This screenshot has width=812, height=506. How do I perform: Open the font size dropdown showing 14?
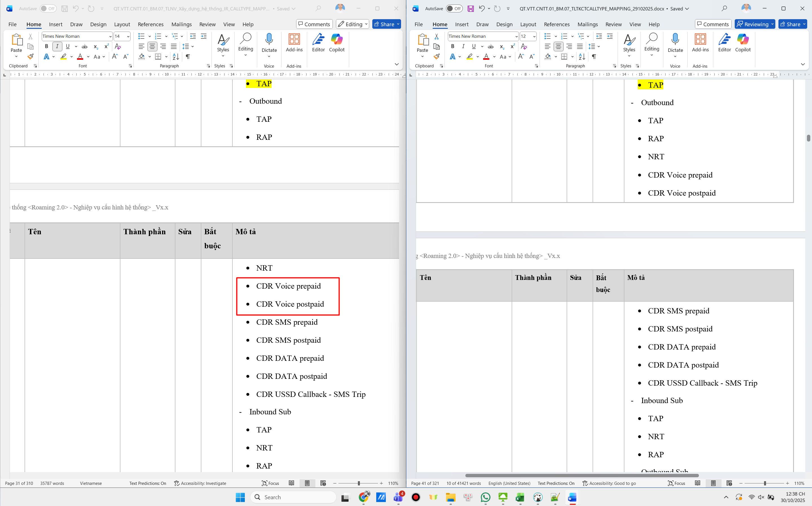[x=128, y=36]
